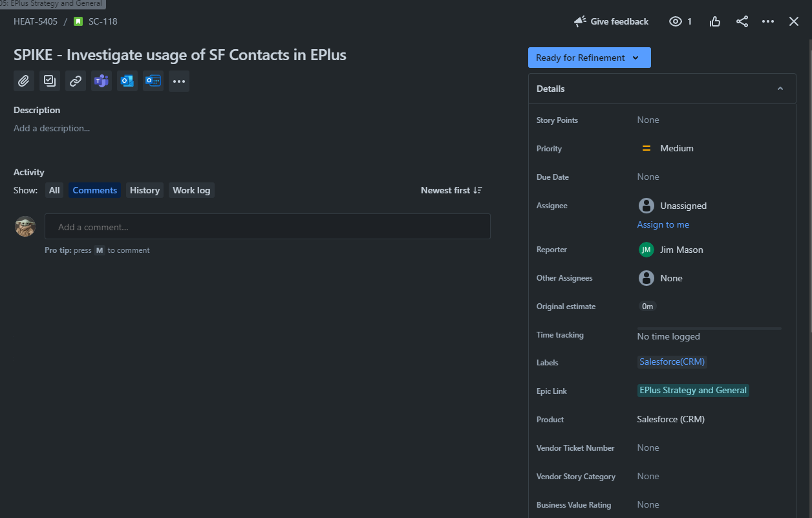Add a child issue checklist icon

coord(50,81)
